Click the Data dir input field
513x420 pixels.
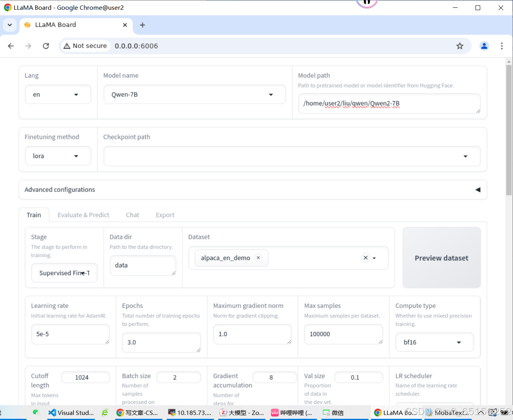[x=143, y=265]
